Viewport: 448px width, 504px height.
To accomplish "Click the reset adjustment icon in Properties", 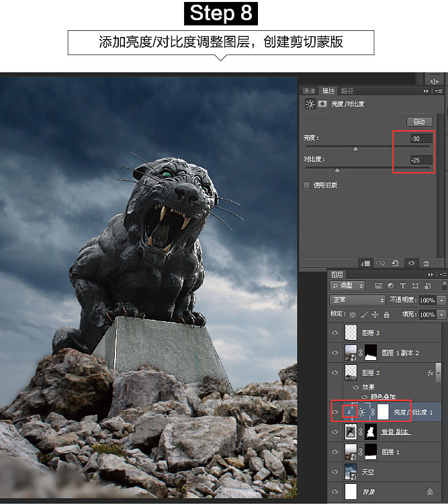I will click(396, 263).
